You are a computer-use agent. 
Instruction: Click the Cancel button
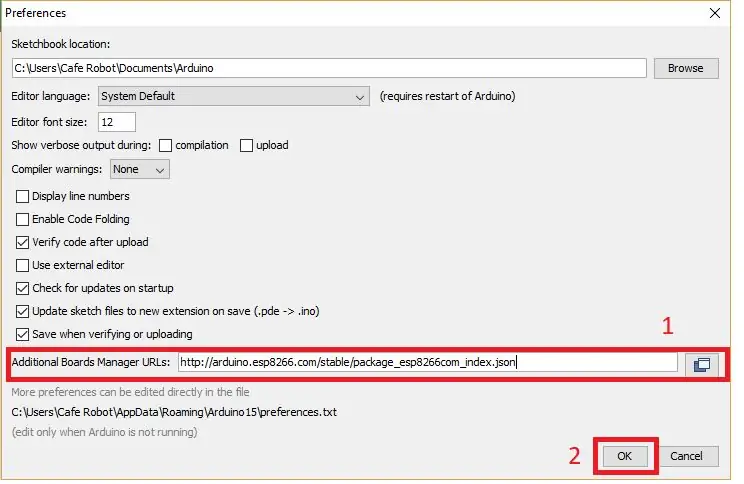click(686, 456)
